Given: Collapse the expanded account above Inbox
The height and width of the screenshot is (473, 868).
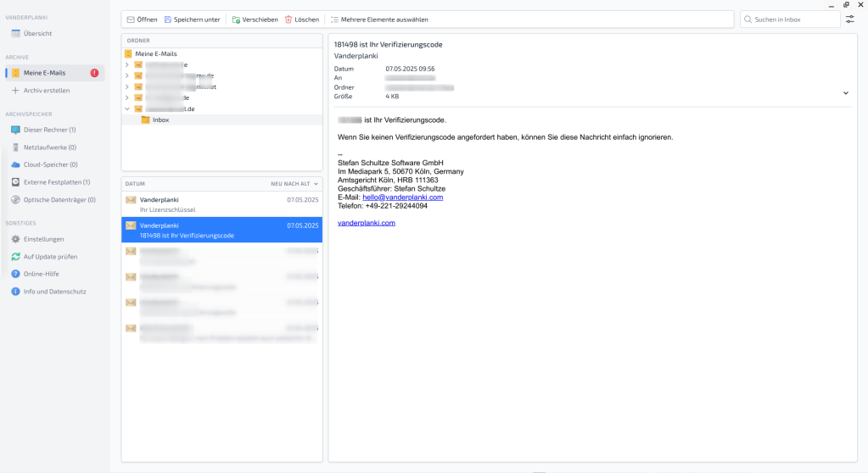Looking at the screenshot, I should (127, 109).
